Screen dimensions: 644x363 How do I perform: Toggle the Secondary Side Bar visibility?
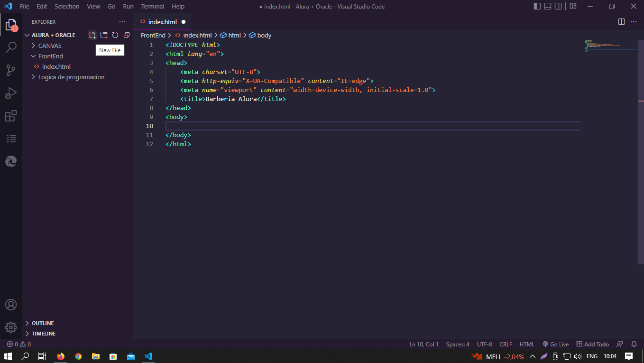click(x=559, y=6)
